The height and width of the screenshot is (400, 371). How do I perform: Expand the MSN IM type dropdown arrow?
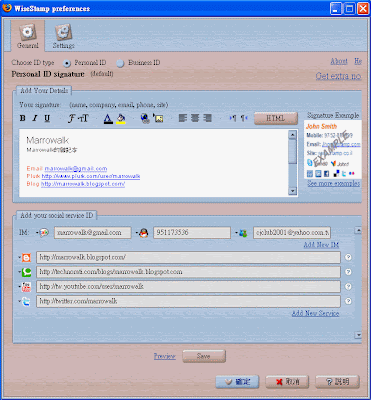coord(236,233)
